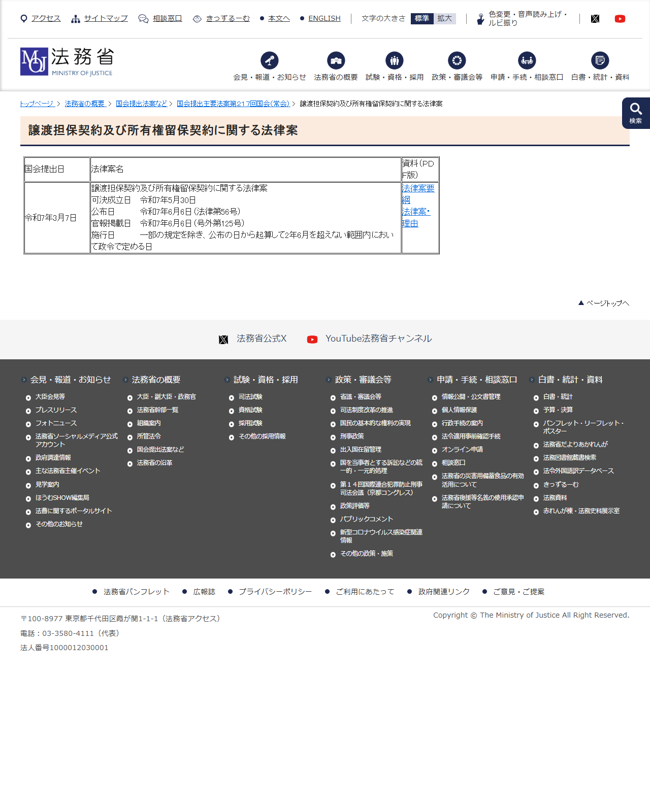
Task: Open footer link パブリックコメント
Action: coord(367,519)
